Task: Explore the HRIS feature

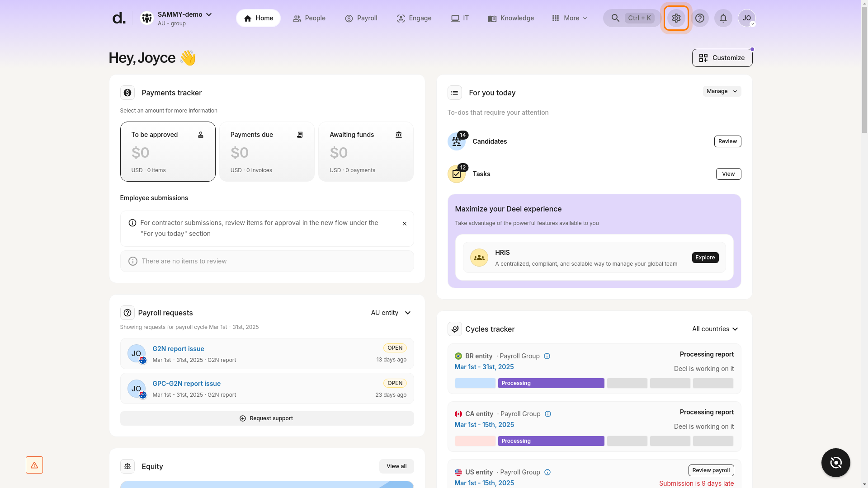Action: click(x=705, y=258)
